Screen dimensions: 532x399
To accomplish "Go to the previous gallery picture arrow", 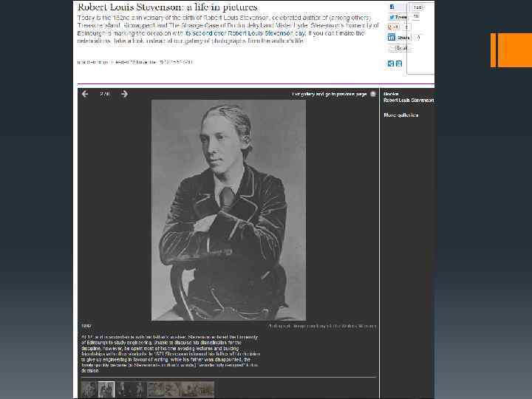I will (85, 94).
